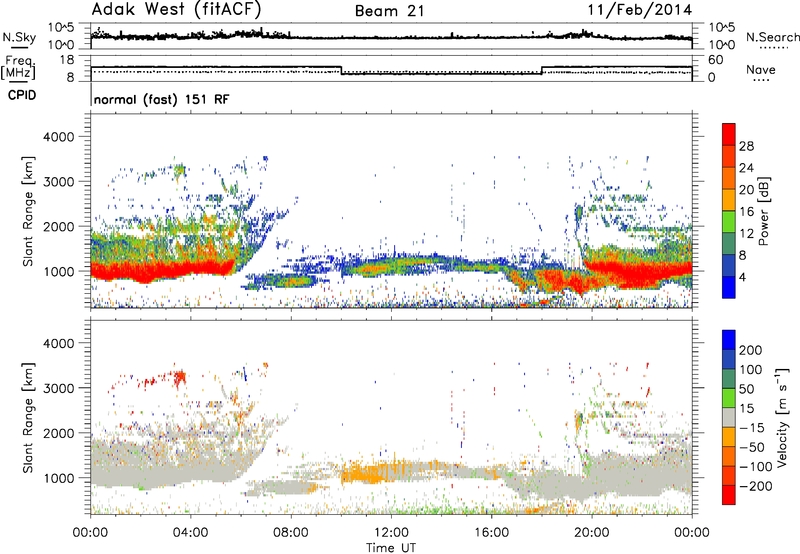This screenshot has width=800, height=554.
Task: Pick the orange swatch between 20 and 24 dB
Action: [x=729, y=179]
